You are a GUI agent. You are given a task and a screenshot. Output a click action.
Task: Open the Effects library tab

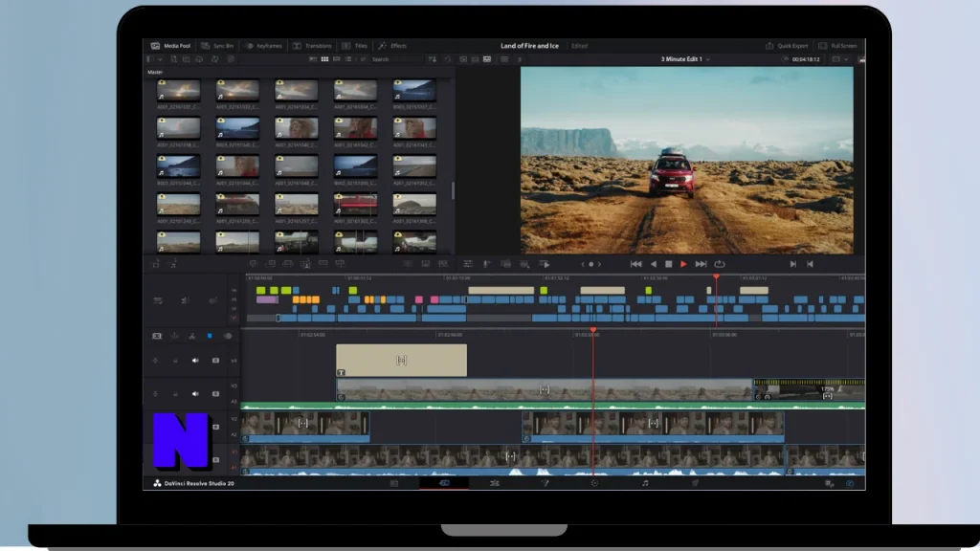391,46
